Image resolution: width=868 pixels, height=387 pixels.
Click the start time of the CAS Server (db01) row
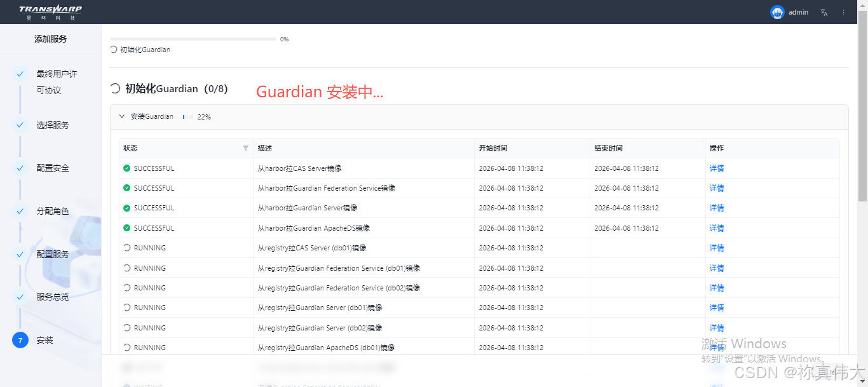click(511, 248)
